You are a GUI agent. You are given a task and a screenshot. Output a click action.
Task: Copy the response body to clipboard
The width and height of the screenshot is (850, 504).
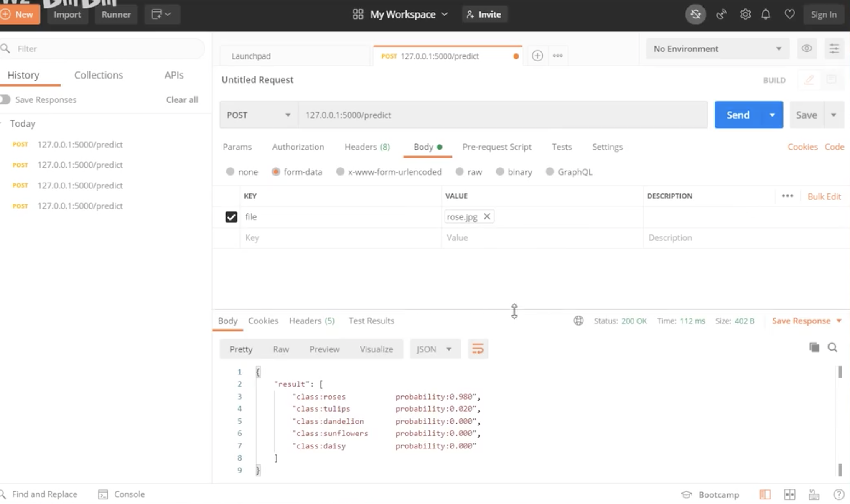(x=814, y=347)
